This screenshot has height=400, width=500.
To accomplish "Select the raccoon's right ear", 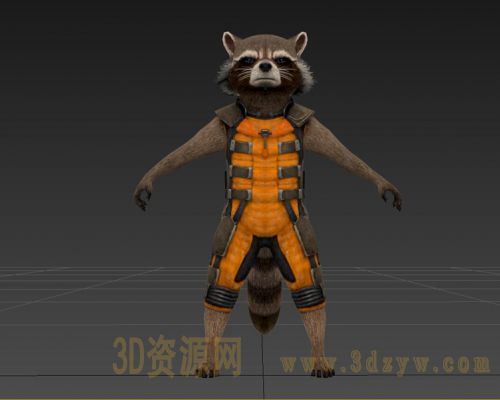I will [300, 43].
